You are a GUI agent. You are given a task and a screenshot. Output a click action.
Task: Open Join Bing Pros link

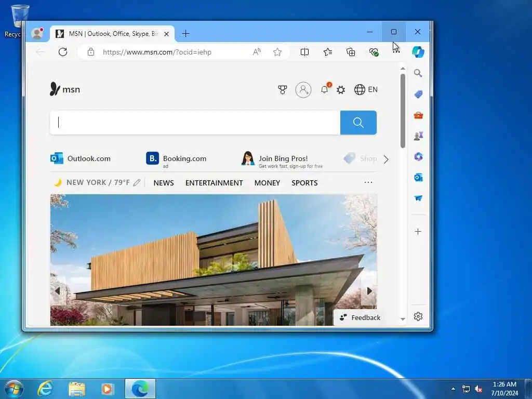click(x=282, y=159)
